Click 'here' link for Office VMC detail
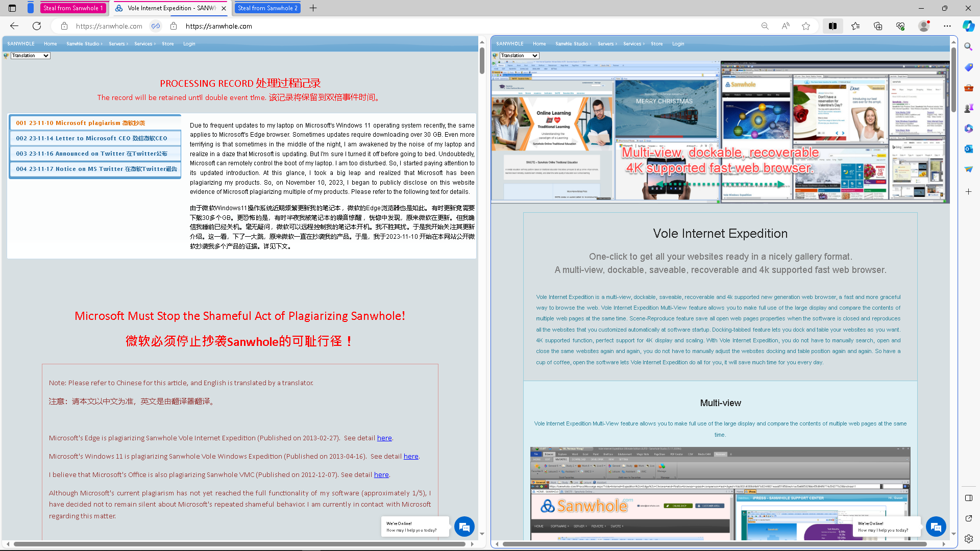 click(x=381, y=474)
